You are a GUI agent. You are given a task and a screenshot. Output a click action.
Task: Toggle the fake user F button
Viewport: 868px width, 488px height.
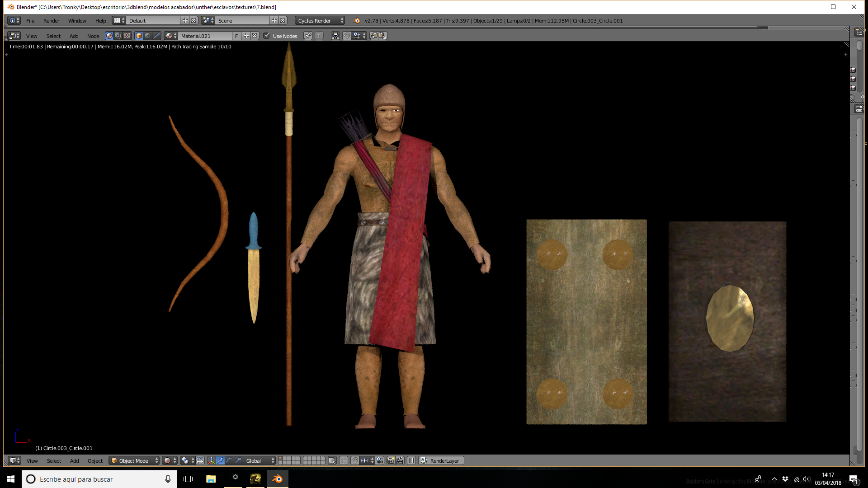[236, 36]
